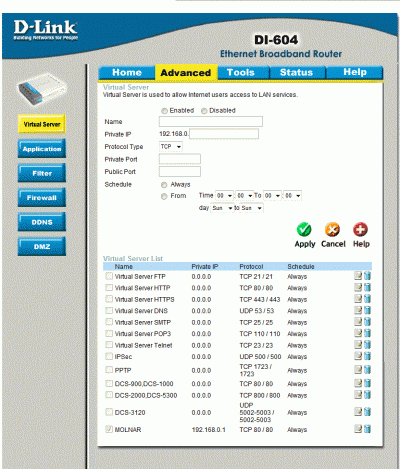Edit the MOLNAR entry
Image resolution: width=400 pixels, height=469 pixels.
[x=358, y=429]
